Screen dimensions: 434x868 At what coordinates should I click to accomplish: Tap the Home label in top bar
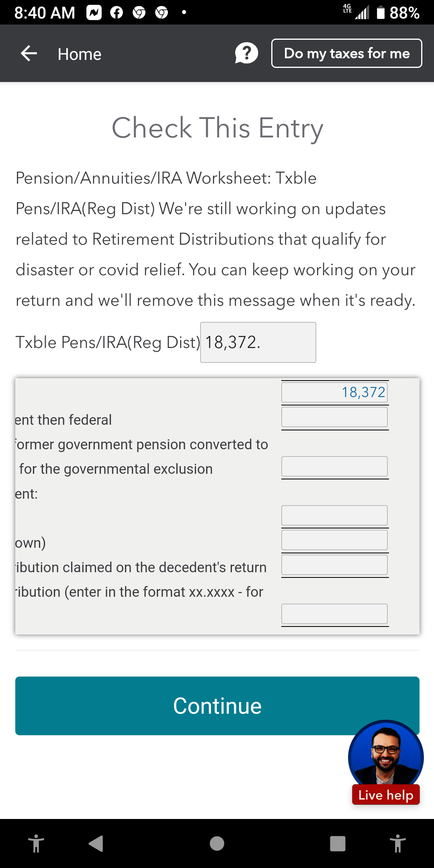click(x=79, y=53)
